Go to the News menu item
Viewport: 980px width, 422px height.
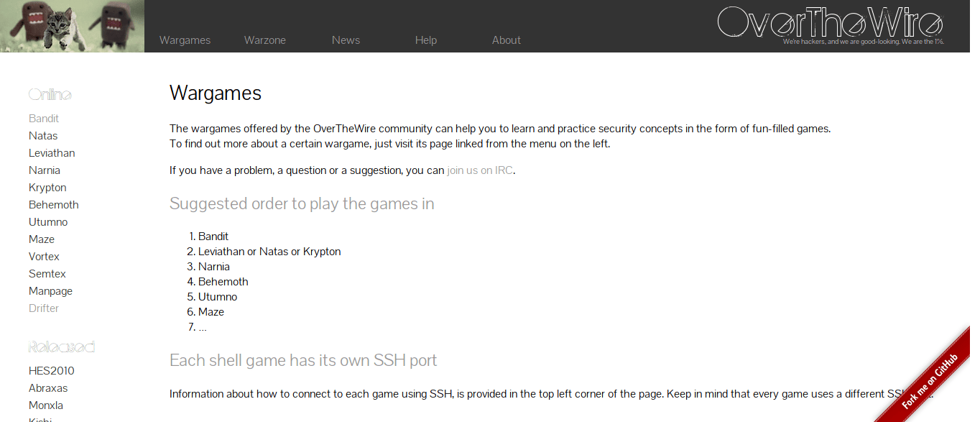tap(346, 40)
